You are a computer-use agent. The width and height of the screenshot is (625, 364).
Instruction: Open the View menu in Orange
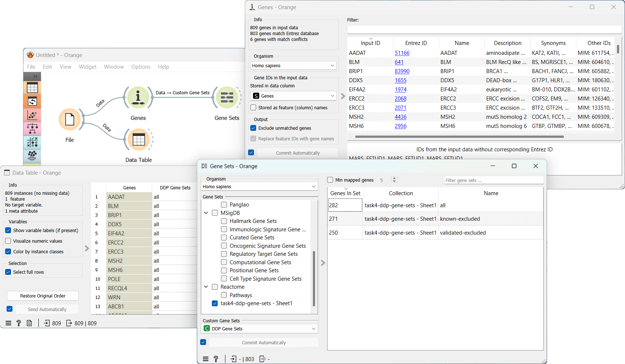(66, 67)
